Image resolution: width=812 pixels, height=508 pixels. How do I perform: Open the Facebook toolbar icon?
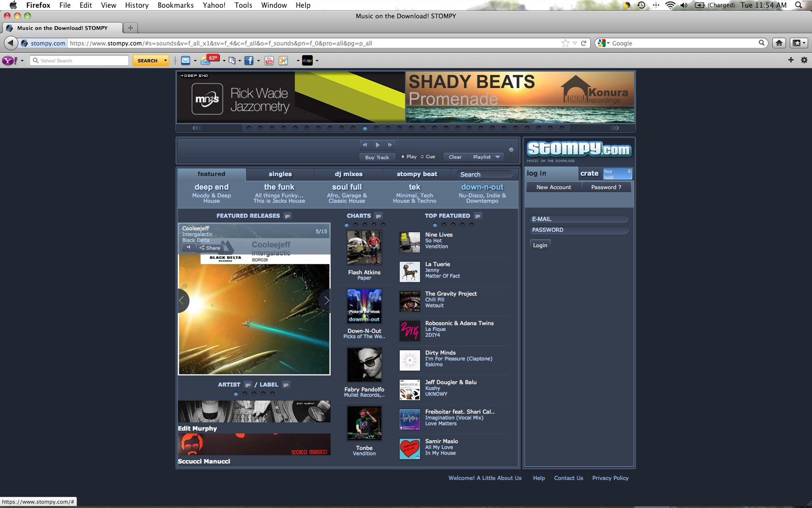249,60
